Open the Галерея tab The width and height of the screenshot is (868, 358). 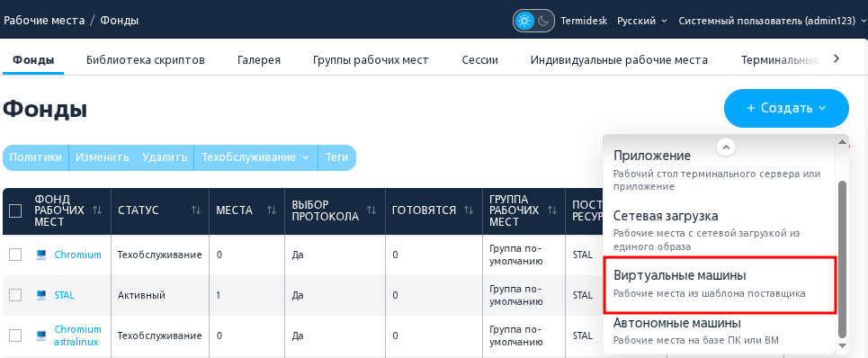click(258, 59)
